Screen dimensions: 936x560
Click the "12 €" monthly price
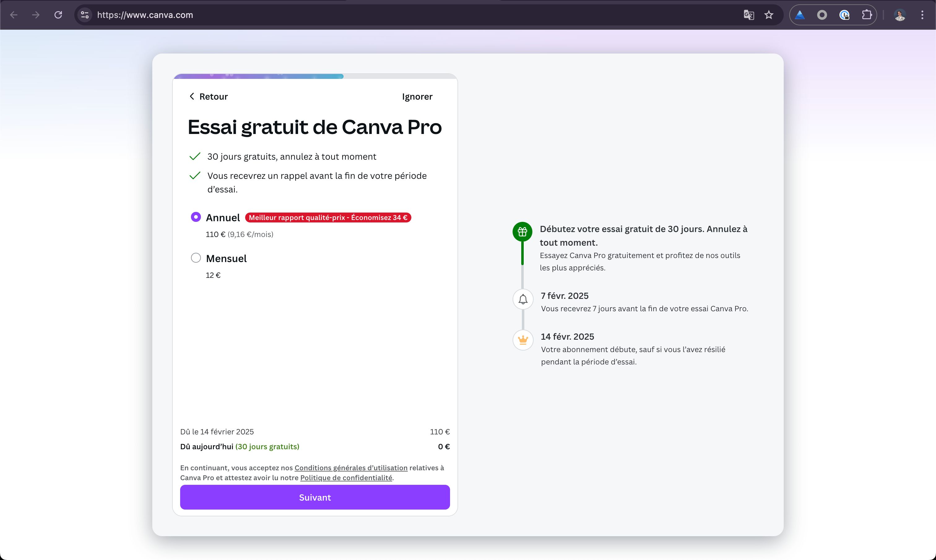(213, 275)
